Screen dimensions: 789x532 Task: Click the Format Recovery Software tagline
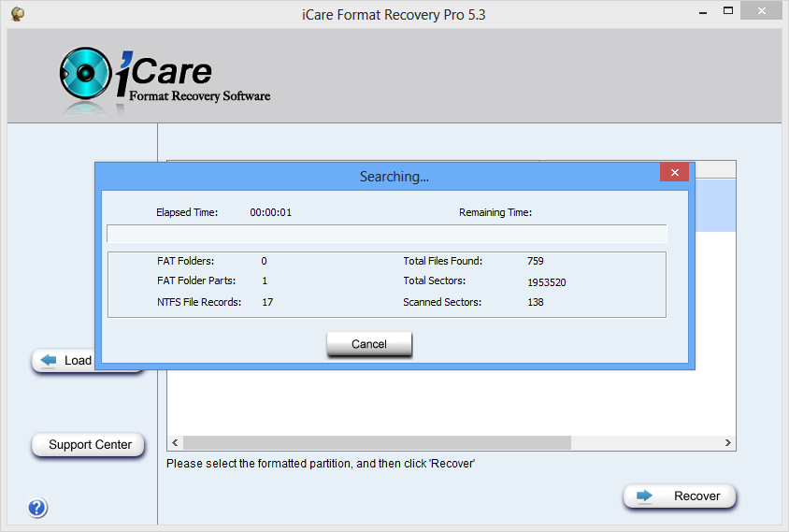tap(200, 95)
